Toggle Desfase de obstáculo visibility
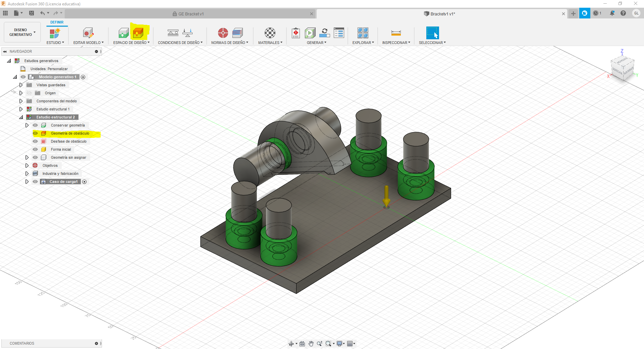This screenshot has width=644, height=349. pyautogui.click(x=35, y=141)
